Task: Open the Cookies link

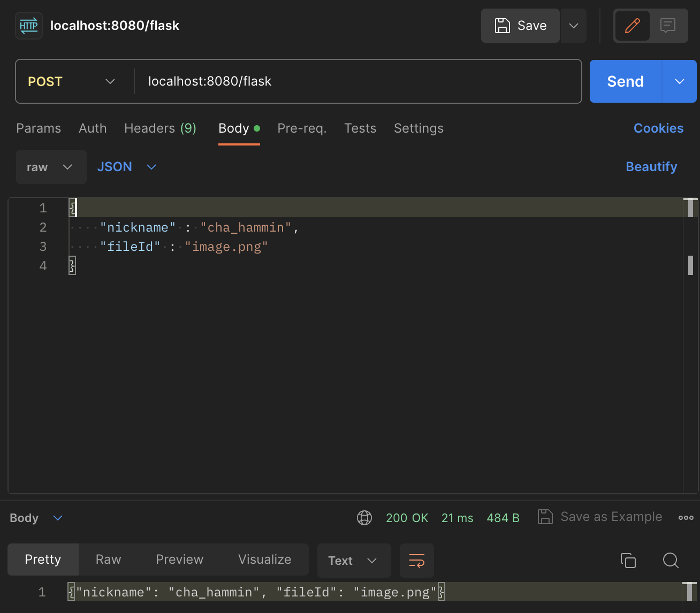Action: coord(658,128)
